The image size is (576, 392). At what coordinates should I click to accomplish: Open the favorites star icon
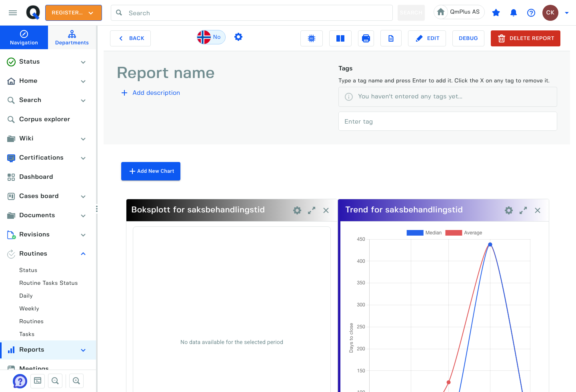[496, 13]
